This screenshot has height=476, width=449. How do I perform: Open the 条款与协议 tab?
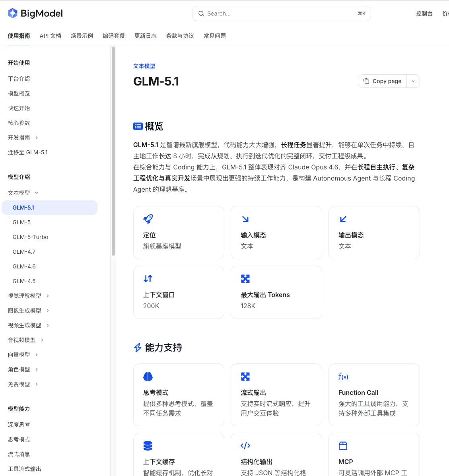point(180,36)
